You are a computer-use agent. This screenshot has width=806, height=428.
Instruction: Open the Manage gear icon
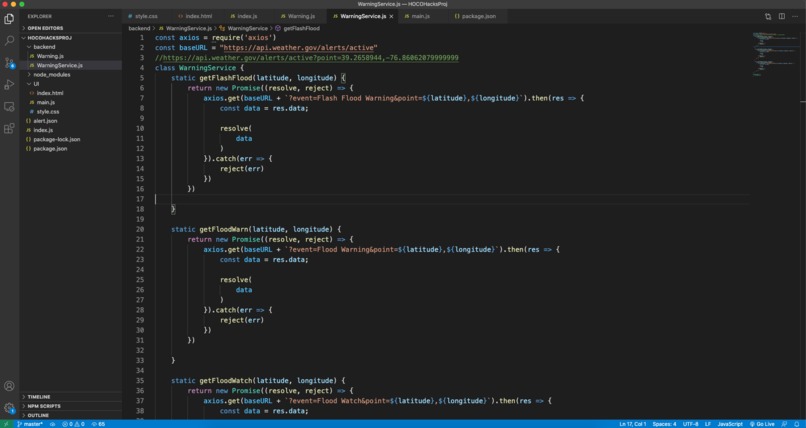click(9, 408)
